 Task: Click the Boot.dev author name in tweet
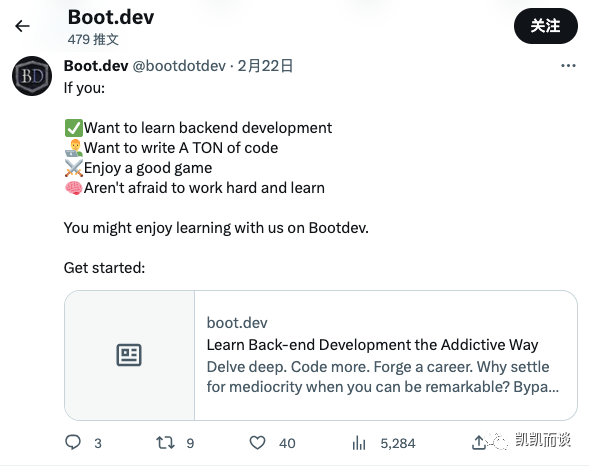tap(96, 66)
